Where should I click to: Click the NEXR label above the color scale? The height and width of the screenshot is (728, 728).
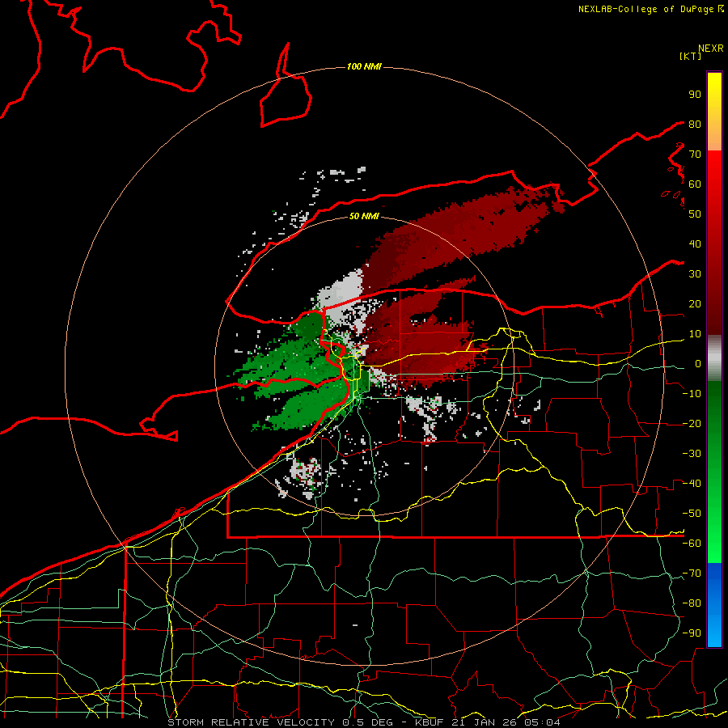click(710, 49)
